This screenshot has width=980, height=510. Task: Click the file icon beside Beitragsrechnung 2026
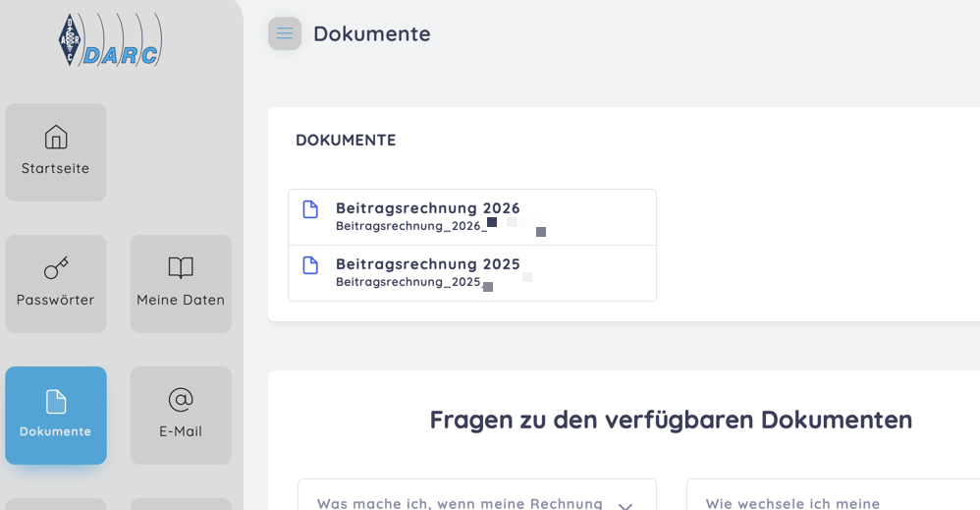310,209
